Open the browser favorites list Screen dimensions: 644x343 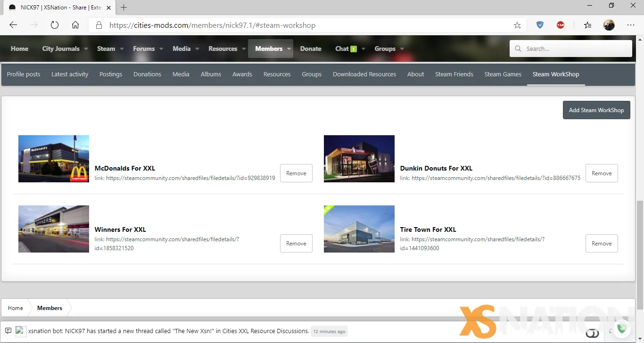coord(587,25)
